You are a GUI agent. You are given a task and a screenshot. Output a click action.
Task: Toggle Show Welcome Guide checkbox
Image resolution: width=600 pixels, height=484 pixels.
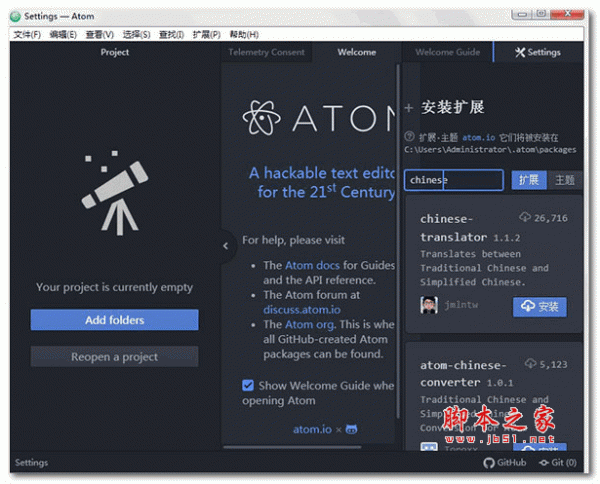248,385
